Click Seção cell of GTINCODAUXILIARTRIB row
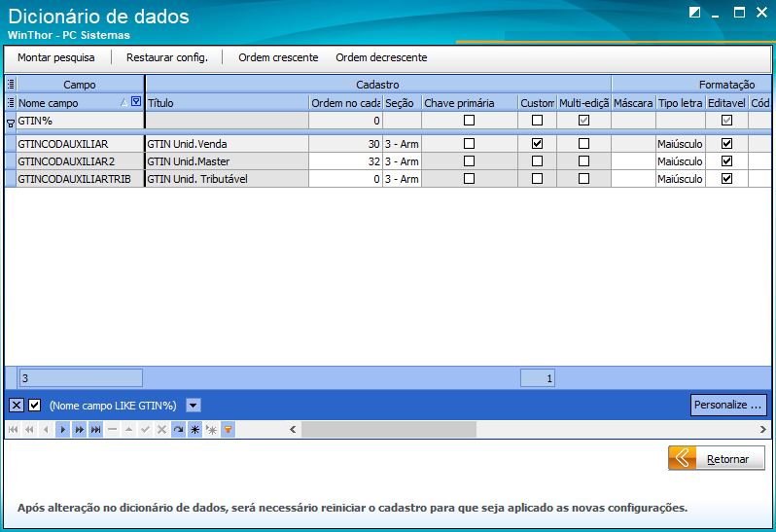Image resolution: width=776 pixels, height=532 pixels. 403,179
